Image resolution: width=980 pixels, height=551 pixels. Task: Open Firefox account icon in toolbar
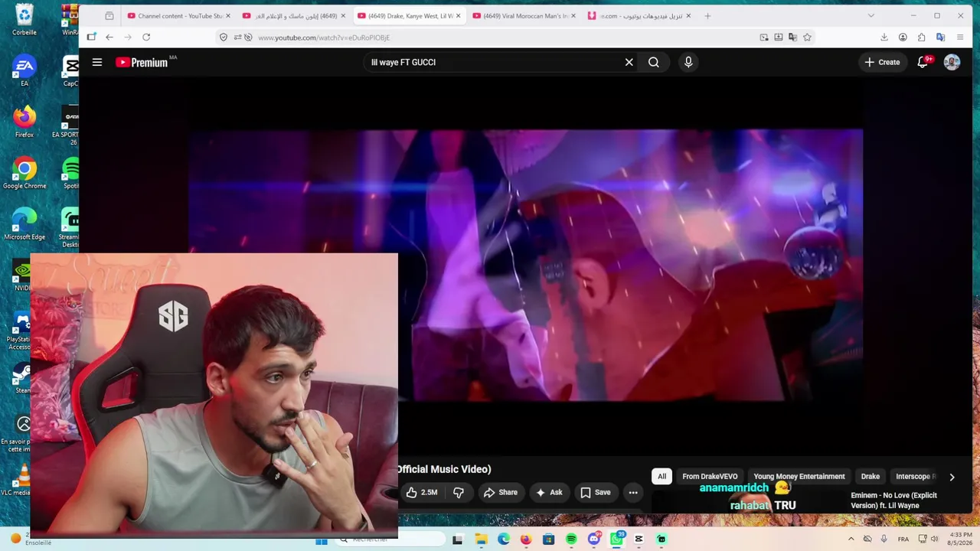click(x=903, y=37)
